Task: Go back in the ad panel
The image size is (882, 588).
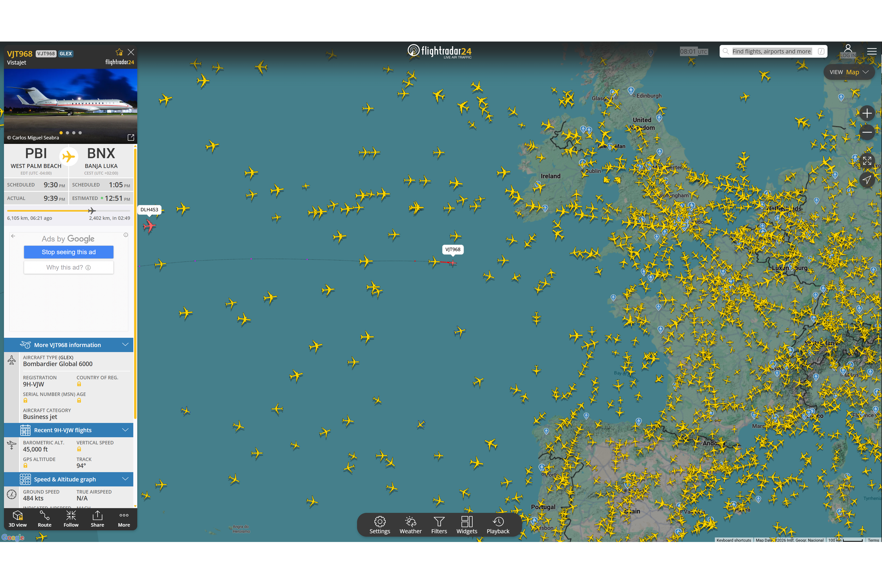Action: coord(13,236)
